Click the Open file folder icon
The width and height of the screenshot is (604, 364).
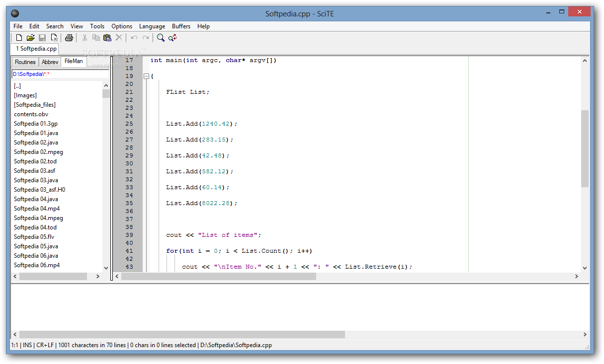(31, 38)
